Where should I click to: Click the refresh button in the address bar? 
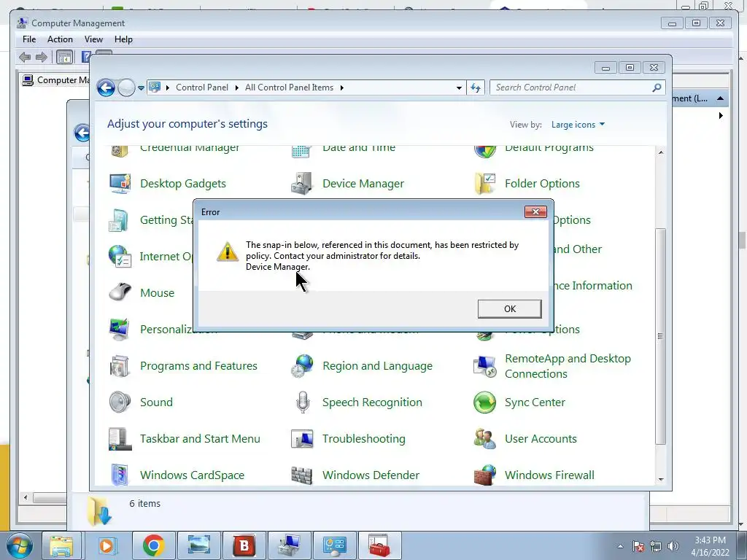click(x=476, y=87)
